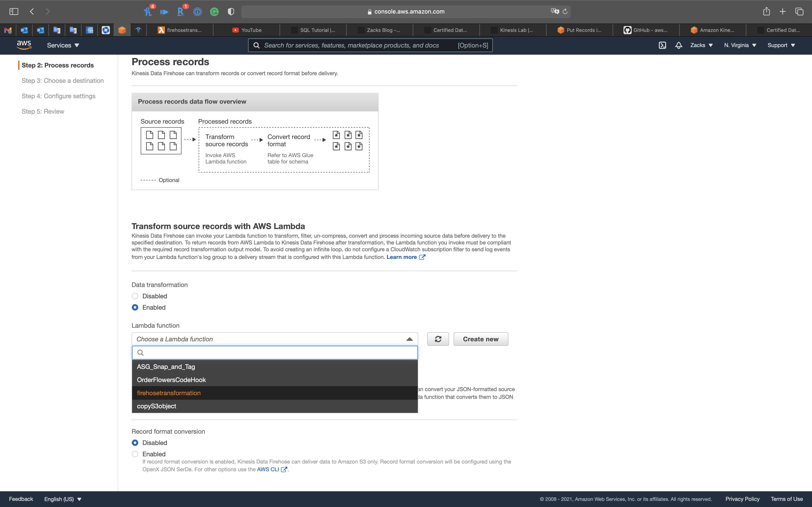Choose firehosetransformation from the function list
The width and height of the screenshot is (812, 507).
click(x=169, y=393)
